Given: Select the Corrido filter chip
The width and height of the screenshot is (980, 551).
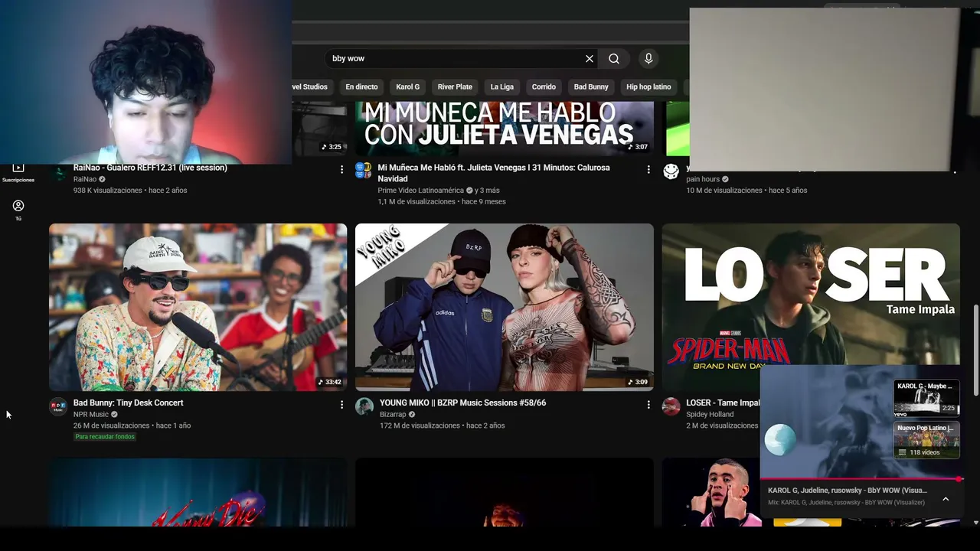Looking at the screenshot, I should click(x=544, y=87).
